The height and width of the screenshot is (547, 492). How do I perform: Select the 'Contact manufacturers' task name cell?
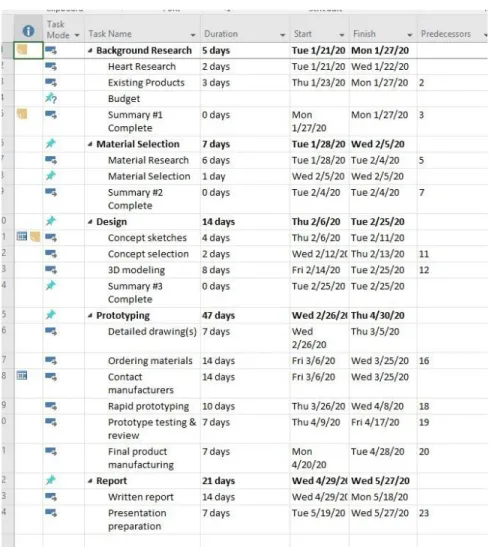(x=141, y=383)
